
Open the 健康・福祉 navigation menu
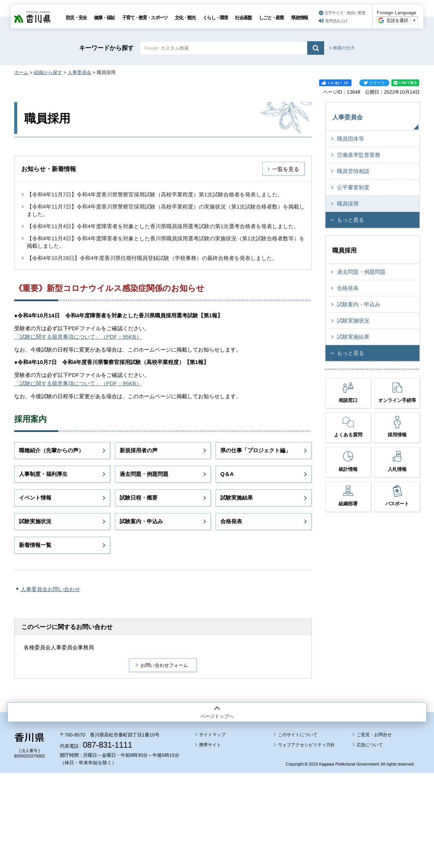[104, 18]
